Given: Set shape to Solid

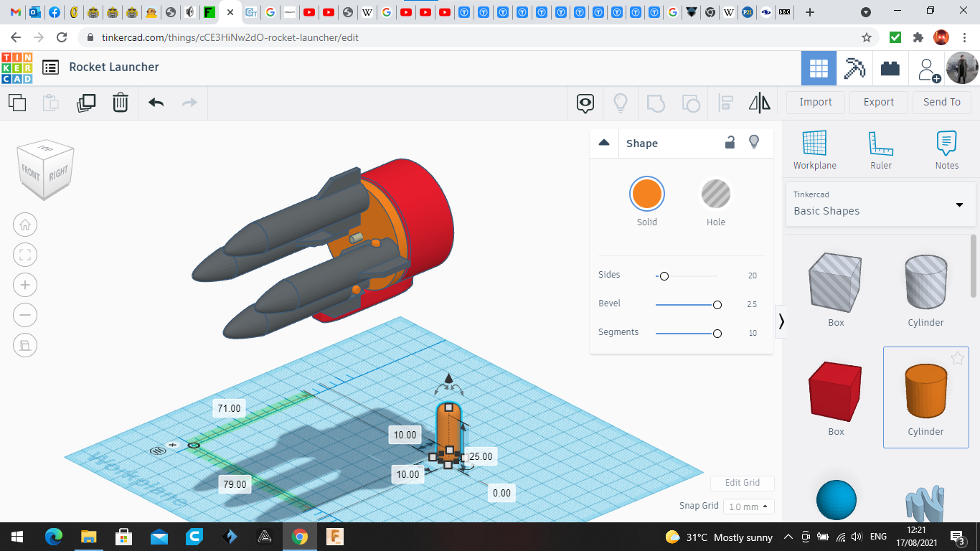Looking at the screenshot, I should point(647,194).
